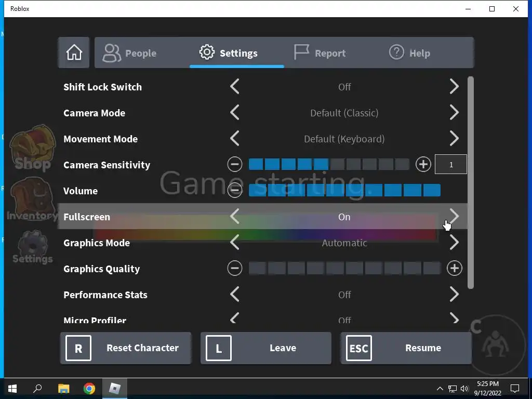532x399 pixels.
Task: Click the Graphics Quality slider bar
Action: 345,269
